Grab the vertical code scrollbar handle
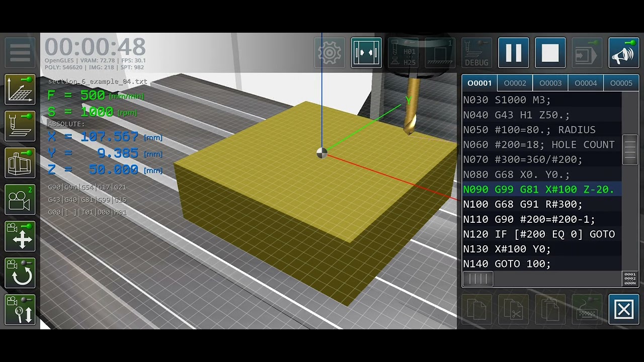The width and height of the screenshot is (644, 362). (630, 149)
